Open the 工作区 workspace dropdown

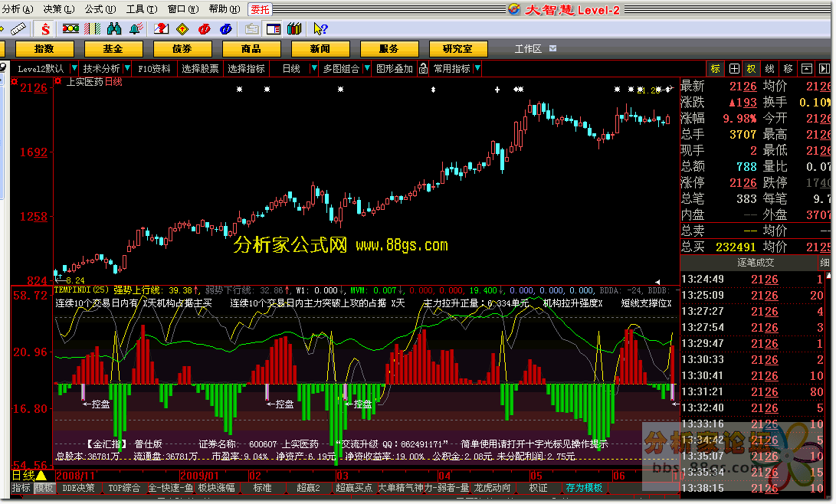[x=553, y=48]
